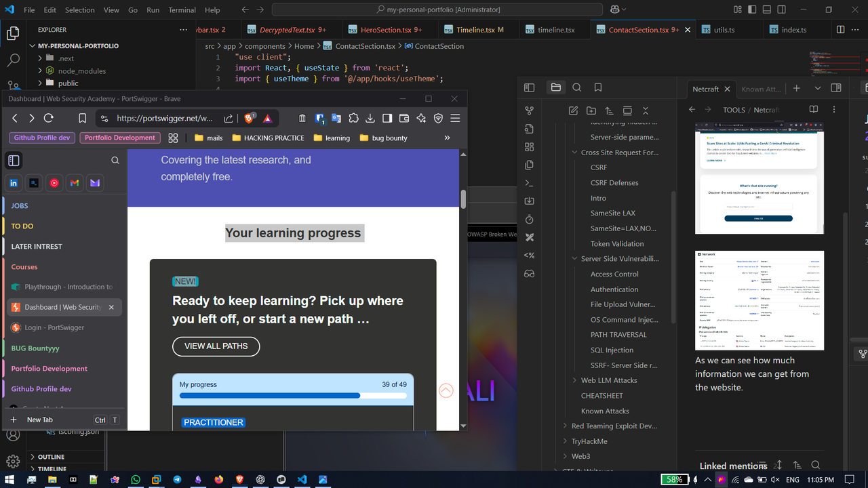The image size is (868, 488).
Task: Open Portfolio Development bookmark pill
Action: click(120, 138)
